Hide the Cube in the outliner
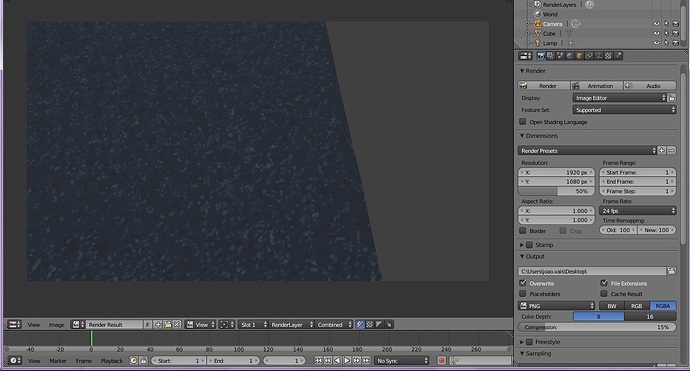The image size is (690, 371). (656, 33)
